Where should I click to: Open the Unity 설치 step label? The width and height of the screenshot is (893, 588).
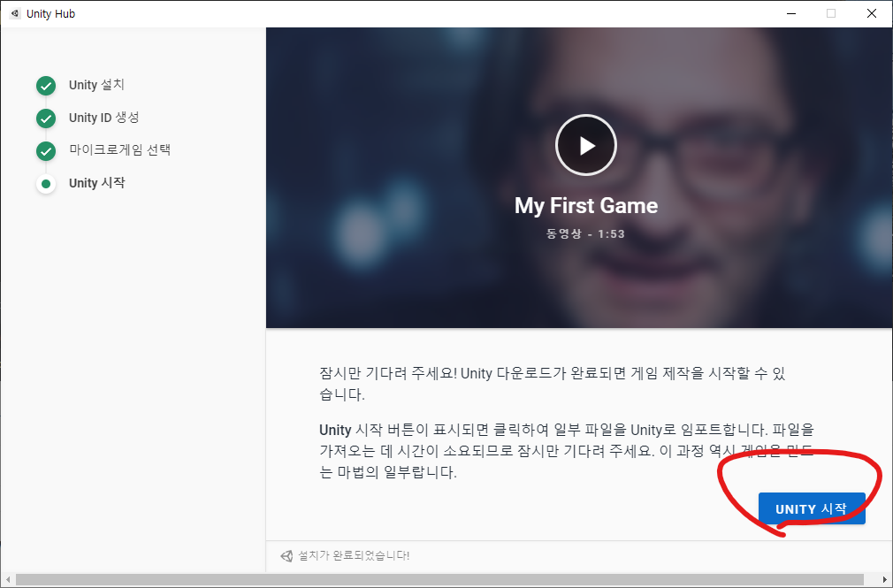click(96, 85)
